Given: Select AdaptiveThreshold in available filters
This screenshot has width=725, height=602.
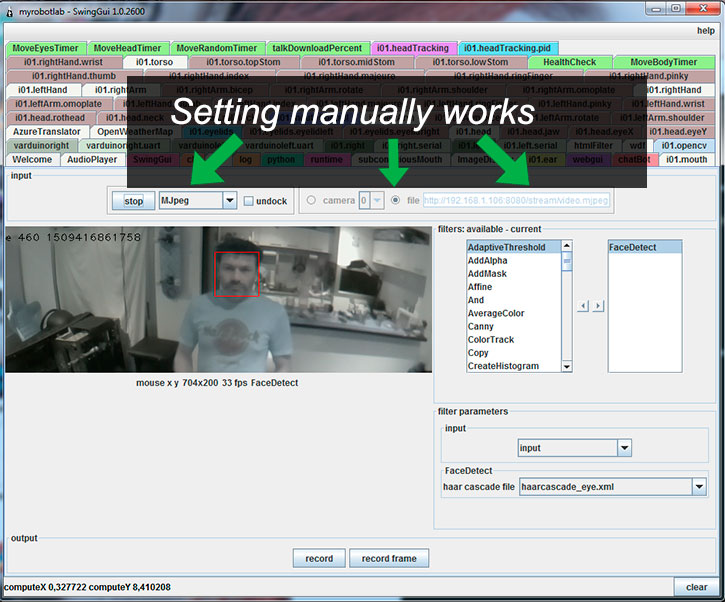Looking at the screenshot, I should pyautogui.click(x=514, y=247).
